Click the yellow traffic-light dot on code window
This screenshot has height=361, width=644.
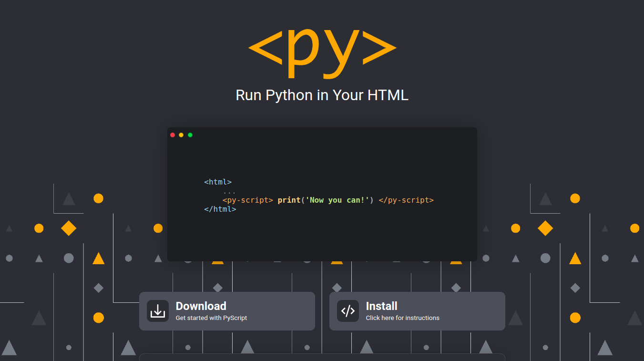(181, 134)
